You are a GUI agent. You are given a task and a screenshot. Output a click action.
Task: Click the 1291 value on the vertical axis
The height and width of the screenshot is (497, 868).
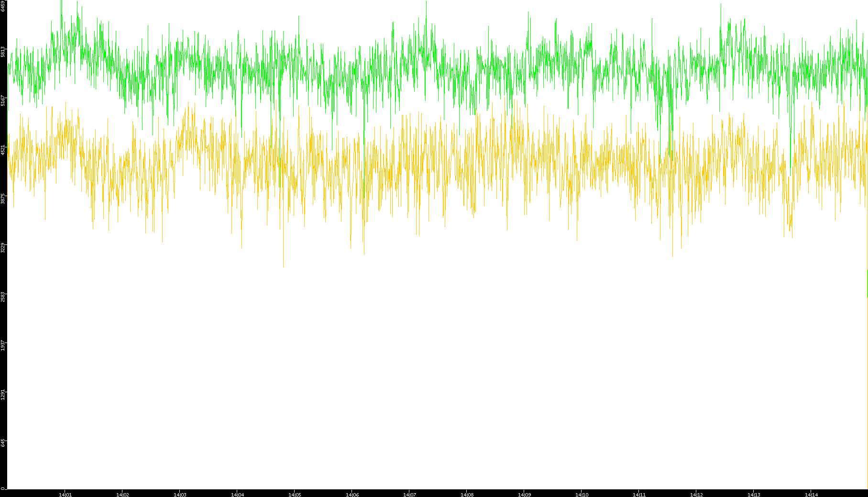(3, 395)
